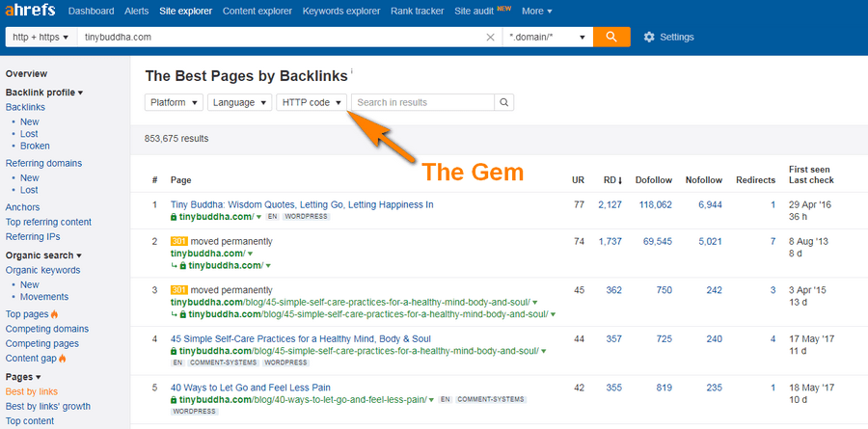Sort by the Dofollow column header
Viewport: 868px width, 429px height.
(654, 180)
